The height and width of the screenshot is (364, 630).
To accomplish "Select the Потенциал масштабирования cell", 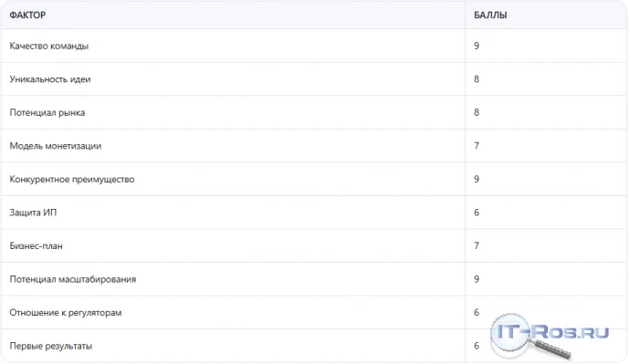I will 233,279.
